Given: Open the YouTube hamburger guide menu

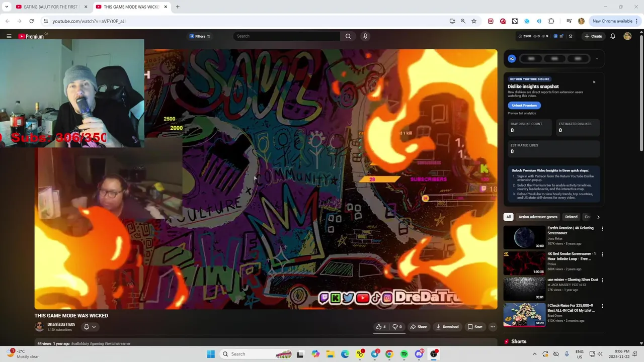Looking at the screenshot, I should (x=9, y=36).
